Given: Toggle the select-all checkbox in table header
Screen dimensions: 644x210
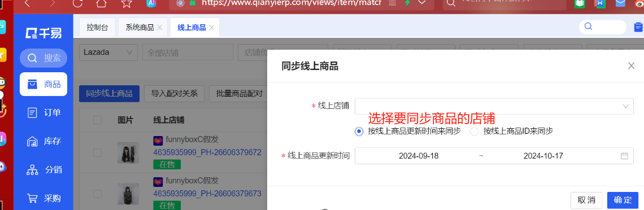Looking at the screenshot, I should click(97, 120).
